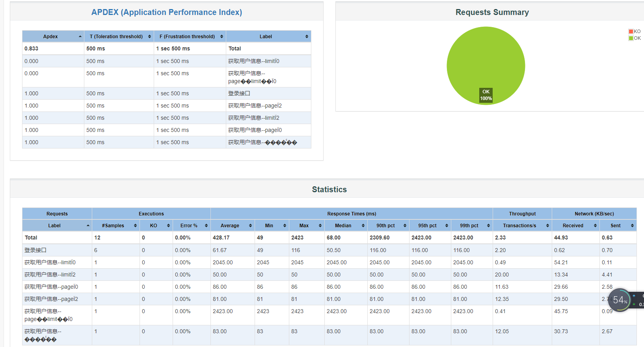Sort by F (Frustration threshold) column
This screenshot has width=644, height=347.
point(190,36)
